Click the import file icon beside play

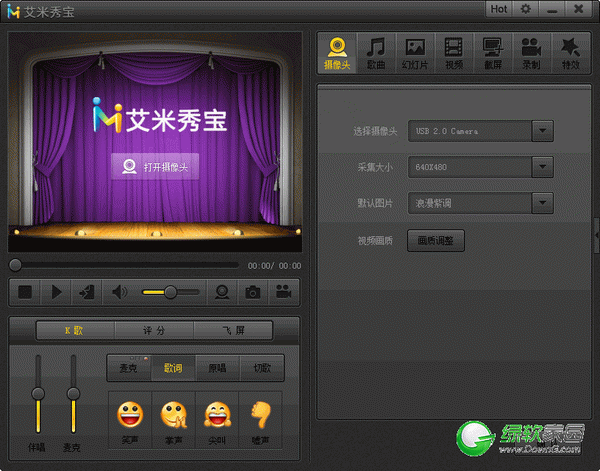(87, 292)
